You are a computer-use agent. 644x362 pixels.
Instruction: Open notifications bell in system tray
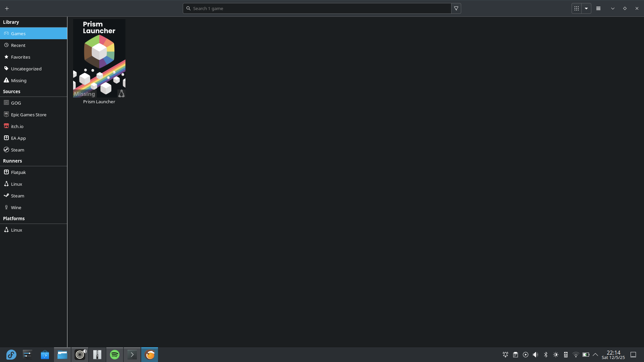pos(505,355)
